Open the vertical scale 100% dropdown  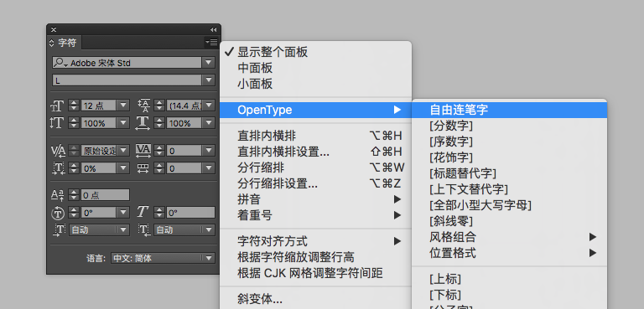[x=123, y=123]
